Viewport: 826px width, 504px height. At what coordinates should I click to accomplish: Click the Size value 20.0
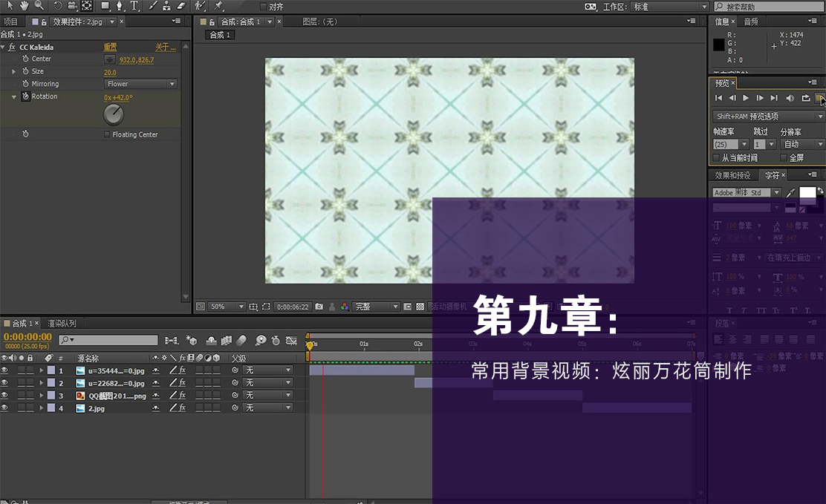click(110, 73)
